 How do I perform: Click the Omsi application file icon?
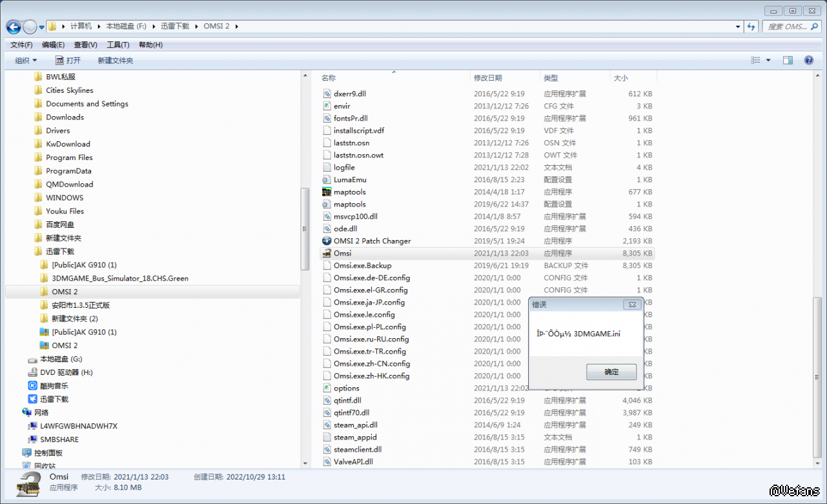(x=327, y=253)
